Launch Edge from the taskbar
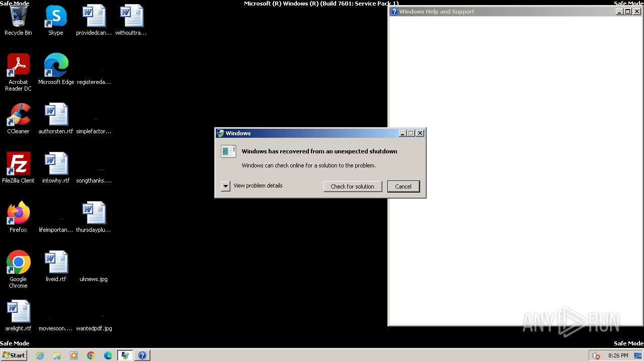Screen dimensions: 644x362 pos(108,355)
